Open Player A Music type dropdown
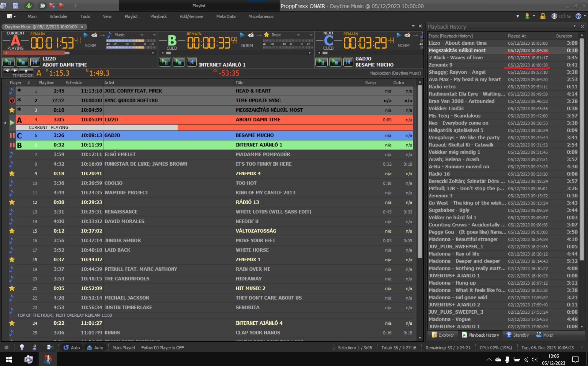This screenshot has height=366, width=588. click(x=142, y=35)
